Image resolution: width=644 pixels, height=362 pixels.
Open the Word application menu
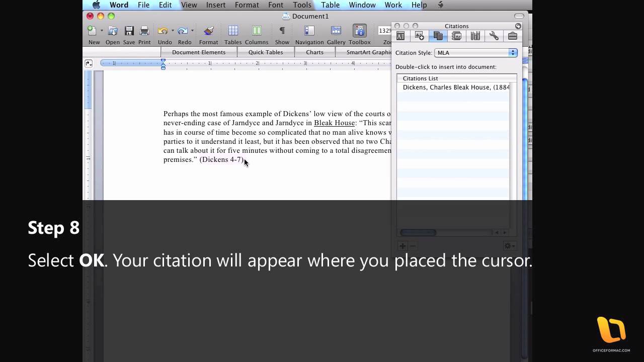click(x=119, y=5)
